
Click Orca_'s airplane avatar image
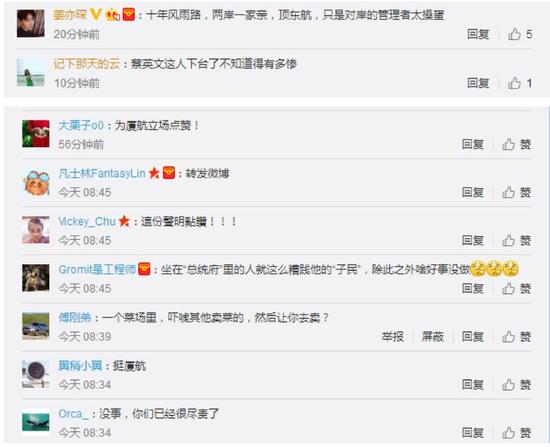click(x=36, y=422)
